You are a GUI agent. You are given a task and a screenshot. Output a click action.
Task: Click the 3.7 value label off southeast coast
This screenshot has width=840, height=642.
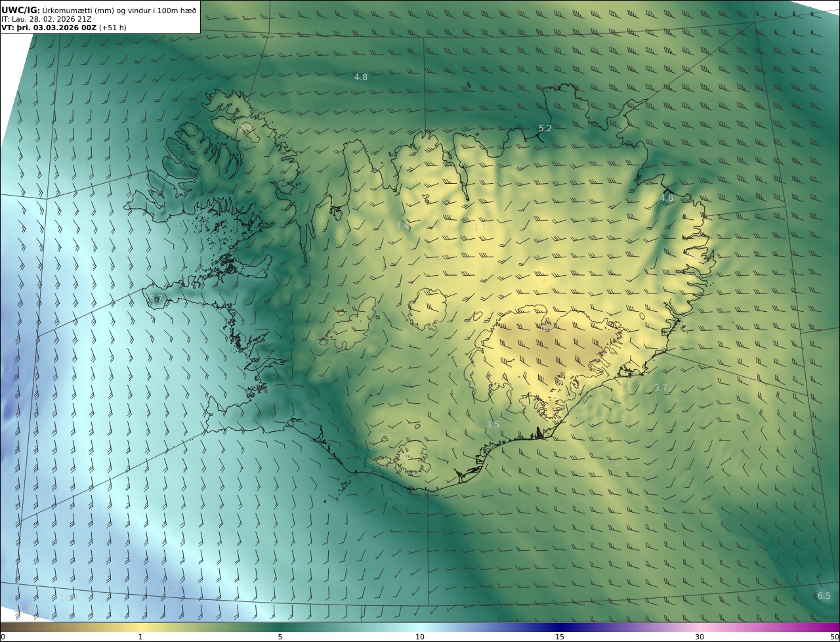pos(661,388)
